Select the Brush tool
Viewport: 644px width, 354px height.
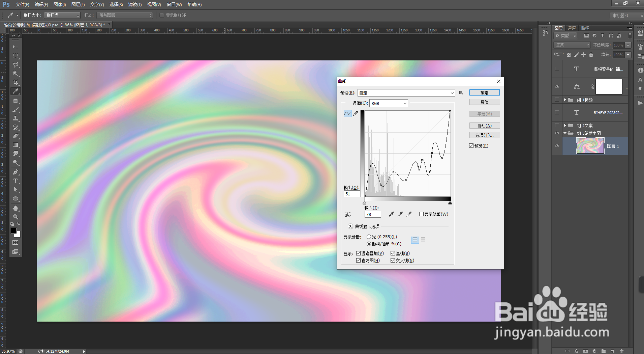pyautogui.click(x=16, y=110)
